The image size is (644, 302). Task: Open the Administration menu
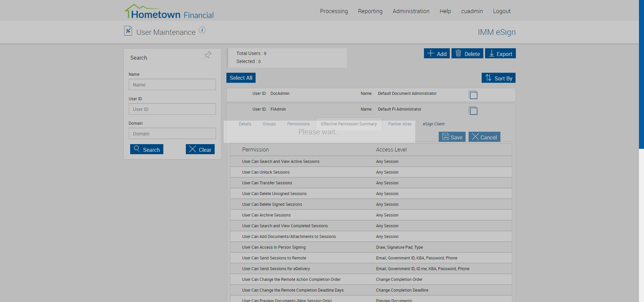point(411,11)
